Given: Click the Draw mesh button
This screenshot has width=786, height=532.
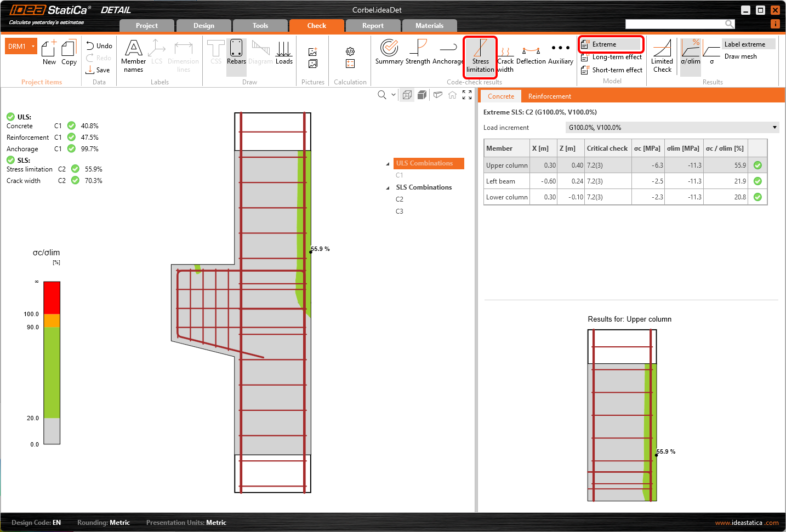Looking at the screenshot, I should [x=741, y=56].
